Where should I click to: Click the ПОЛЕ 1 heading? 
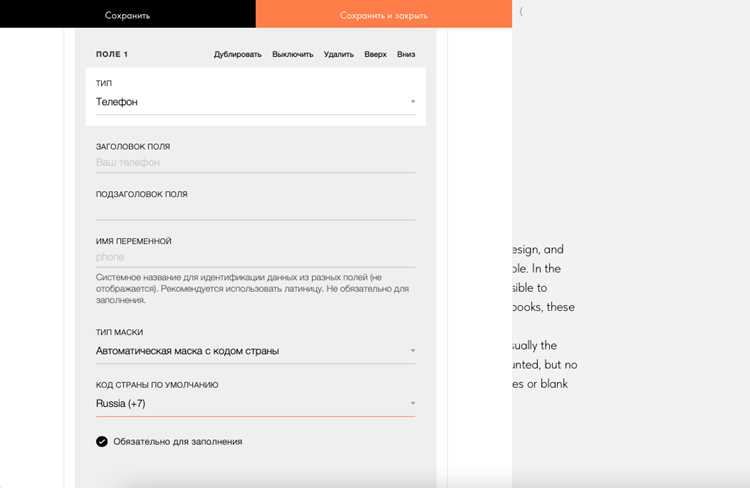[112, 55]
